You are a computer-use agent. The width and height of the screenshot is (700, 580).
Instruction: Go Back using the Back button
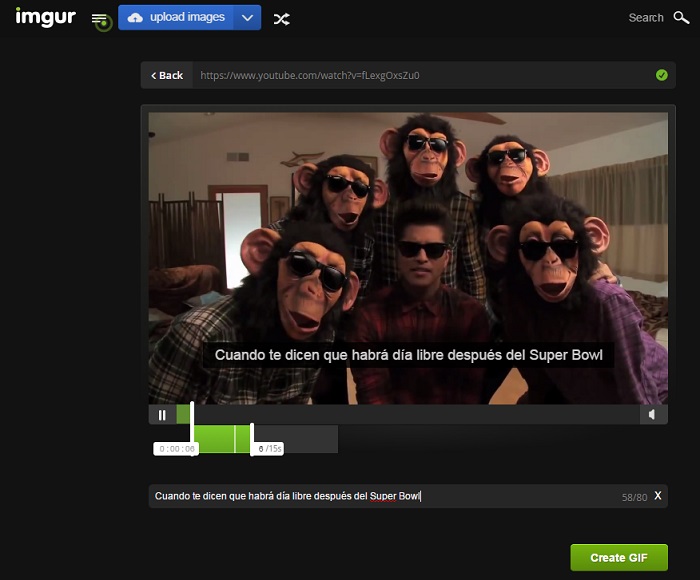tap(167, 75)
